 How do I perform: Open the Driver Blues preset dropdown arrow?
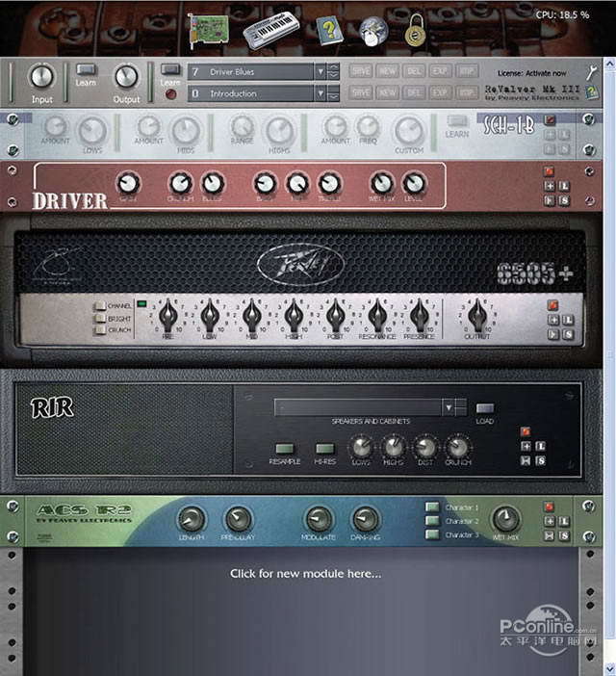(x=321, y=71)
